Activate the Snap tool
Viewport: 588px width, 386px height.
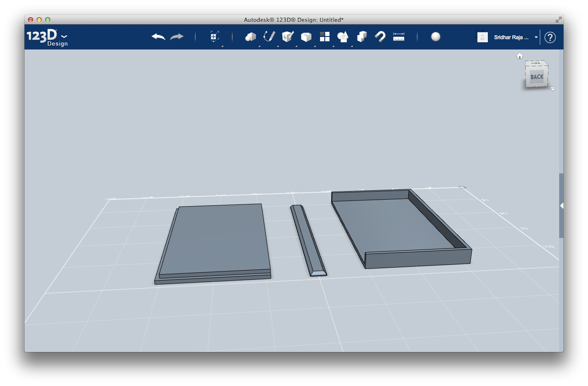(x=380, y=37)
